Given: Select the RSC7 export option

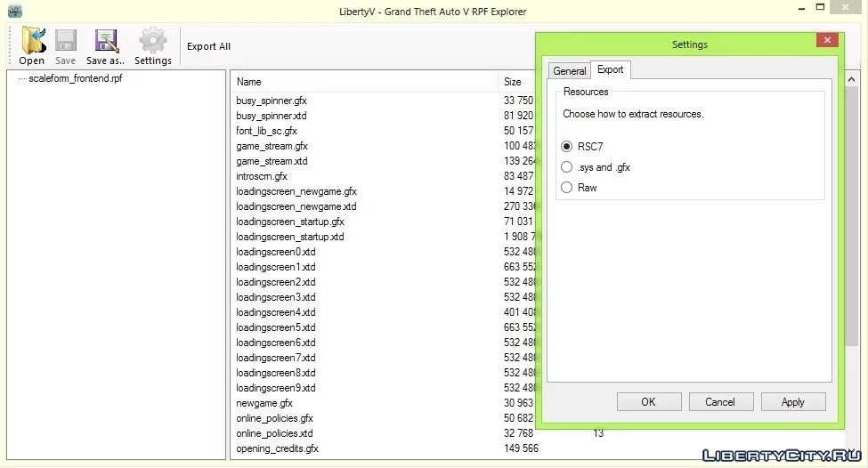Looking at the screenshot, I should click(566, 147).
